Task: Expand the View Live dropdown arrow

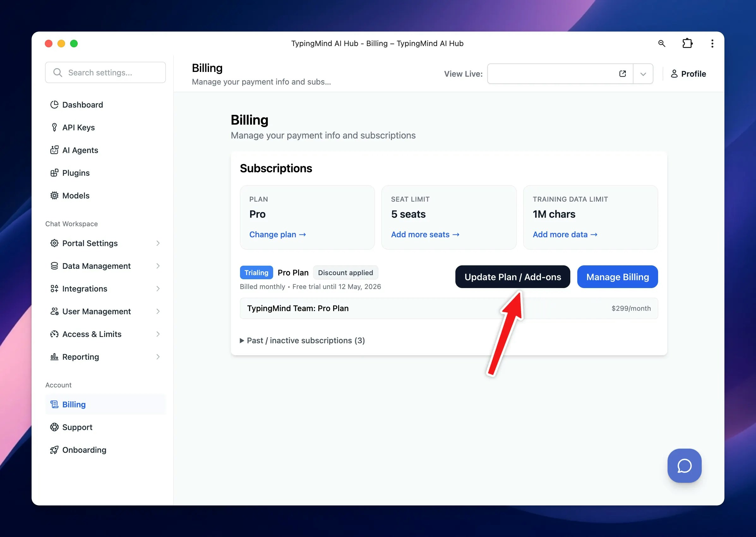Action: [643, 74]
